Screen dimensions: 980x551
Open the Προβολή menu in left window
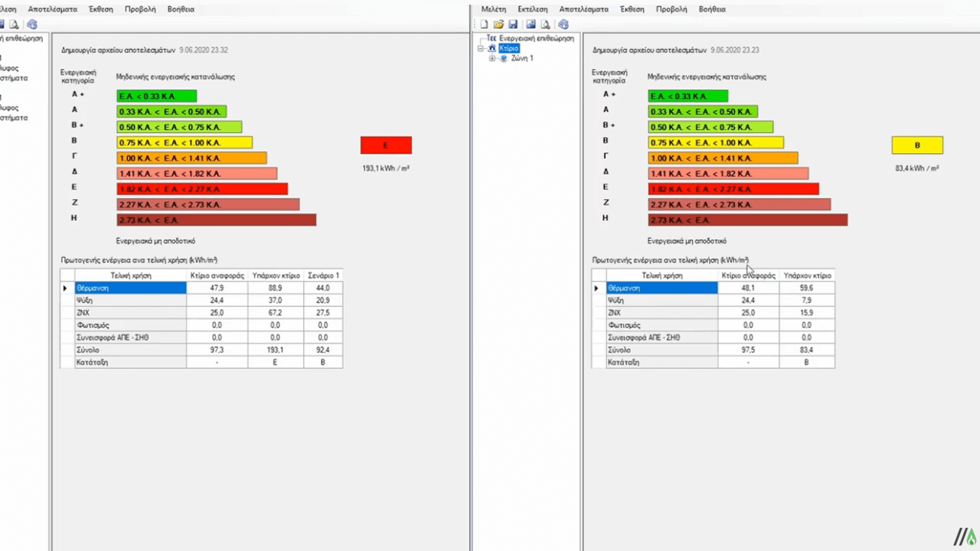[140, 9]
